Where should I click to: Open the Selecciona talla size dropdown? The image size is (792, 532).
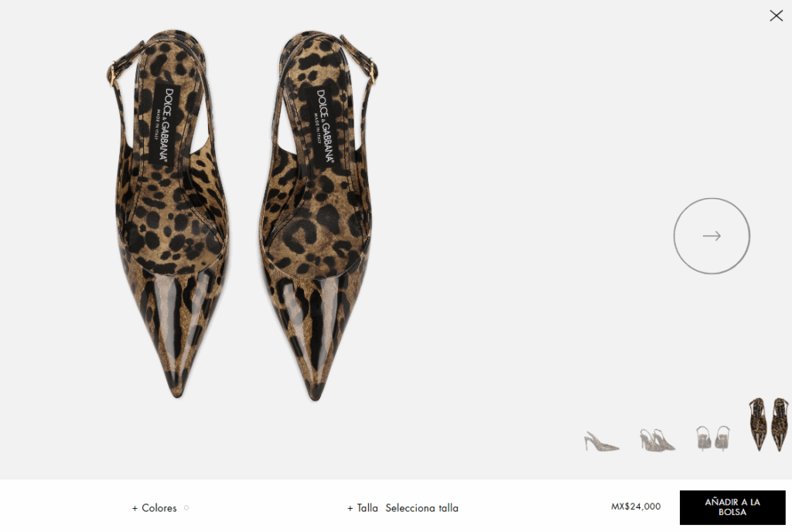click(x=422, y=508)
